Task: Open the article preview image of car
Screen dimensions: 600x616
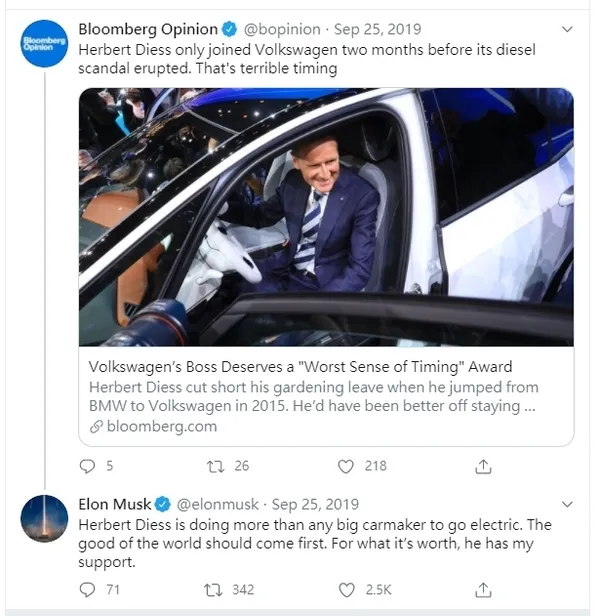Action: [326, 217]
